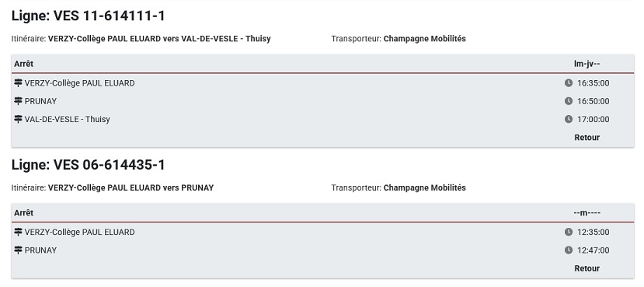Screen dimensions: 644x287
Task: Open Retour link under line VES 11-614111-1
Action: pos(587,138)
